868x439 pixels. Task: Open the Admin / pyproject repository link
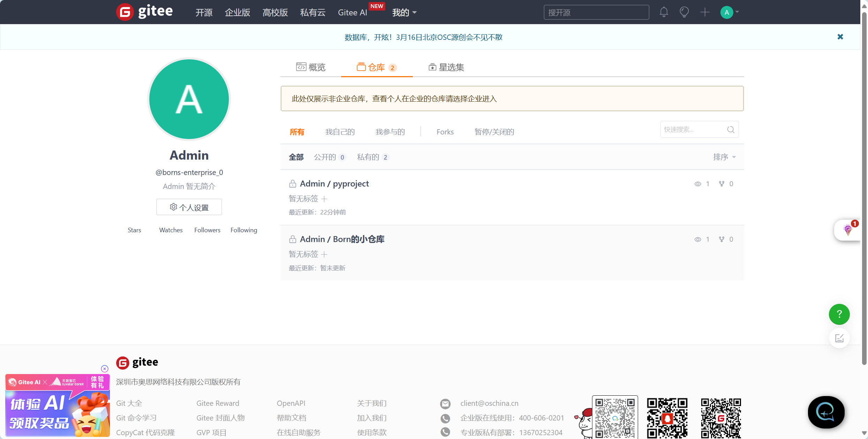[x=334, y=184]
